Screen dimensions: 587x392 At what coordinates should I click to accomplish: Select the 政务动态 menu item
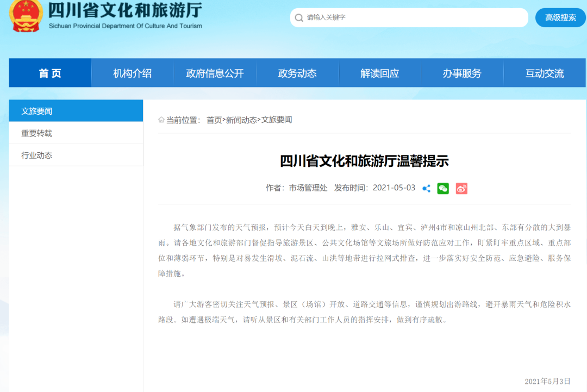pyautogui.click(x=297, y=73)
